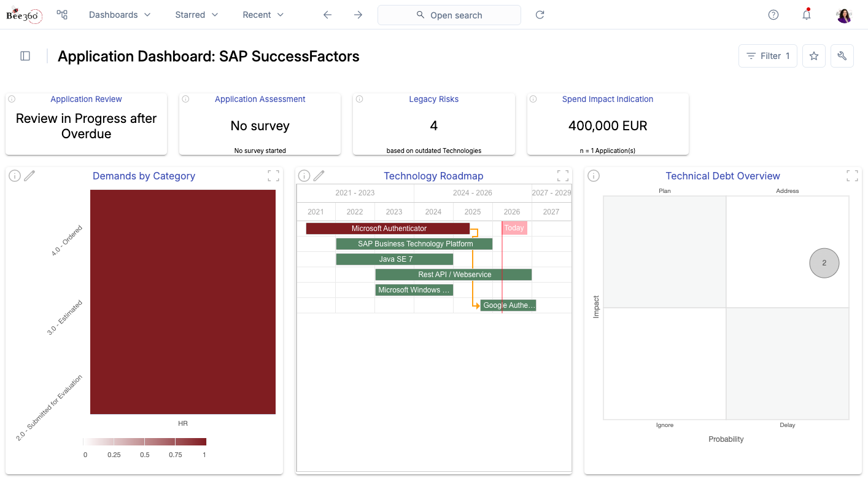This screenshot has height=478, width=868.
Task: Star this dashboard as favorite
Action: pos(814,56)
